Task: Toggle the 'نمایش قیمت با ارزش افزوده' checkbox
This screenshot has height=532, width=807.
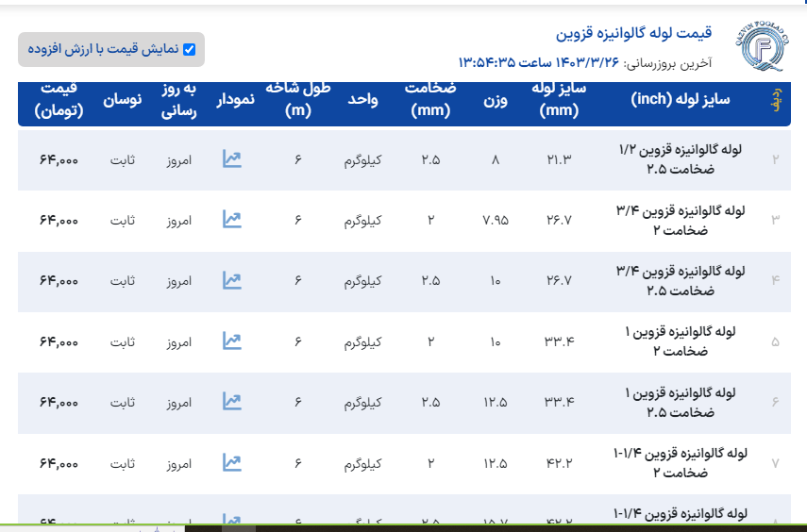Action: coord(189,49)
